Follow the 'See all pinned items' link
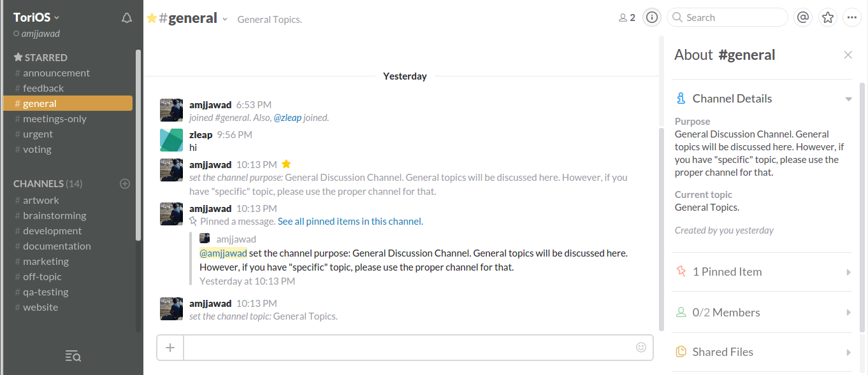Viewport: 868px width, 375px height. (x=319, y=222)
